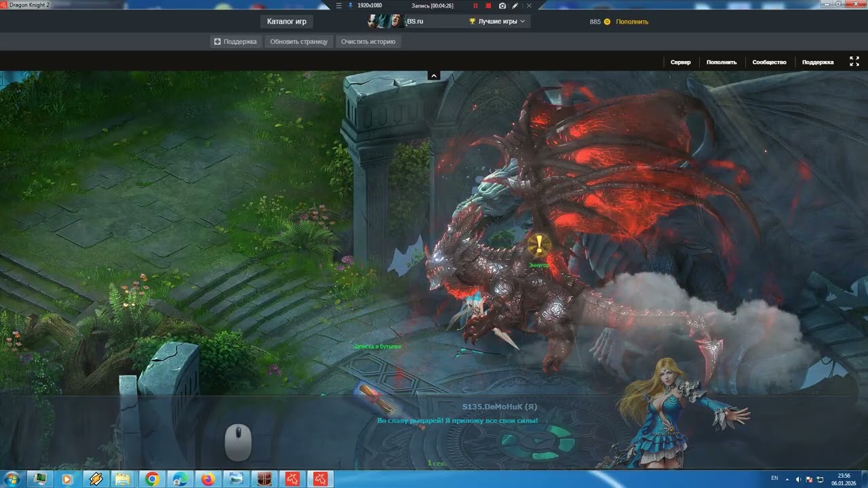This screenshot has height=488, width=868.
Task: Open the network tray icon
Action: (820, 479)
